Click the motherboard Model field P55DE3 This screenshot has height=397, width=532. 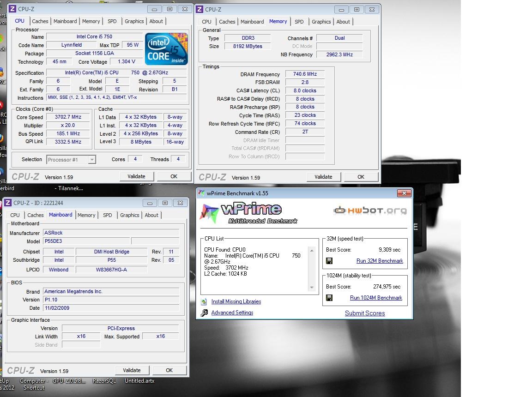click(x=87, y=241)
